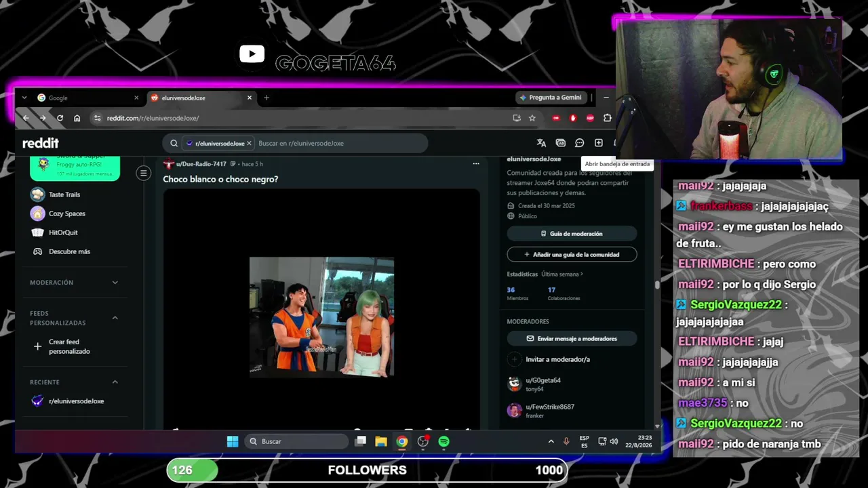The height and width of the screenshot is (488, 868).
Task: Go back to the previous browser page
Action: (26, 118)
